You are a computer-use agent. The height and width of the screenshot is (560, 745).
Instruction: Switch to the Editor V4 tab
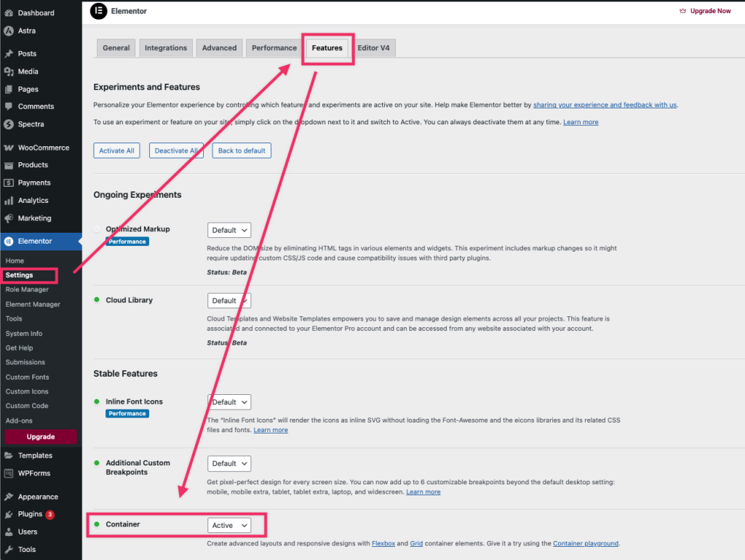point(373,48)
